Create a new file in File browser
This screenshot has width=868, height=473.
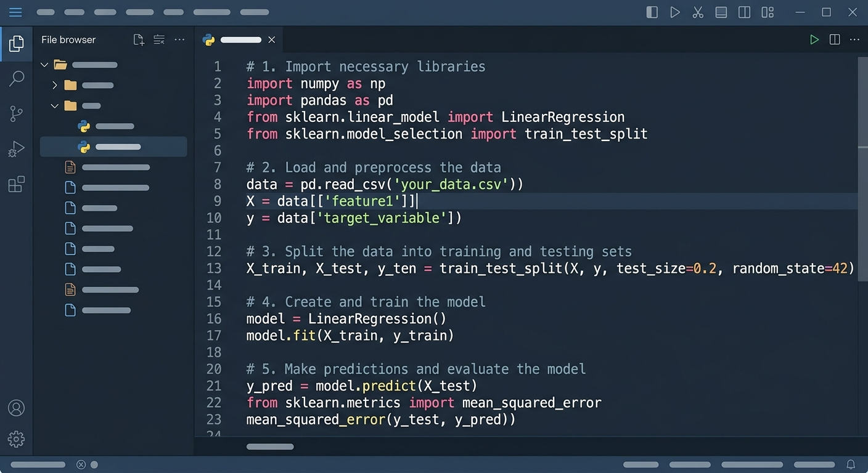[139, 40]
